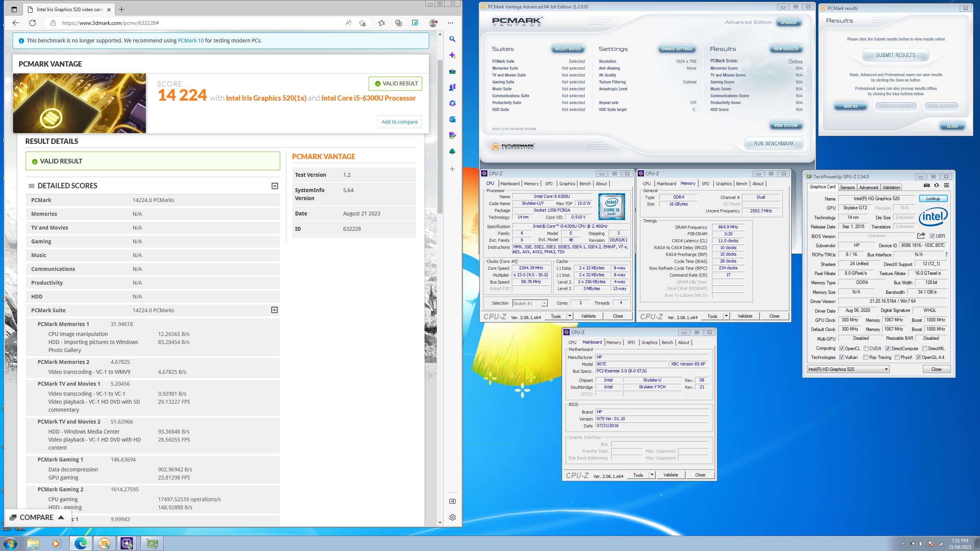Open the Edge profile avatar
This screenshot has width=980, height=551.
[433, 23]
